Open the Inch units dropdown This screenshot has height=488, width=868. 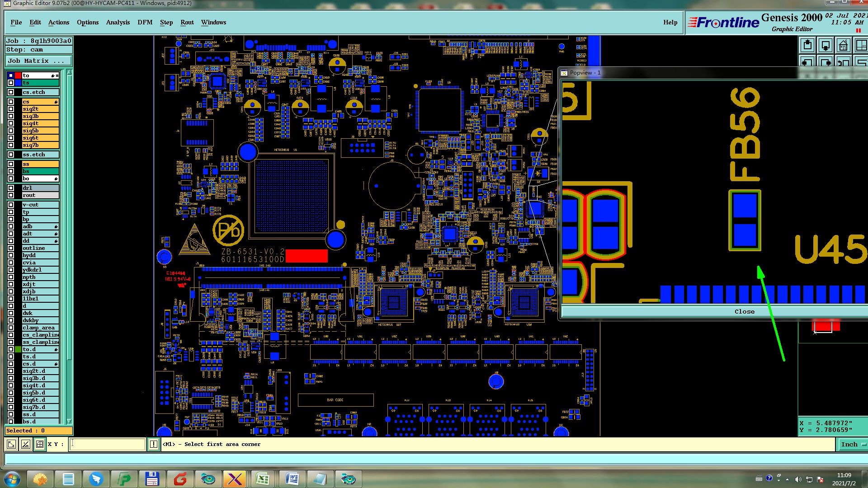(x=852, y=444)
